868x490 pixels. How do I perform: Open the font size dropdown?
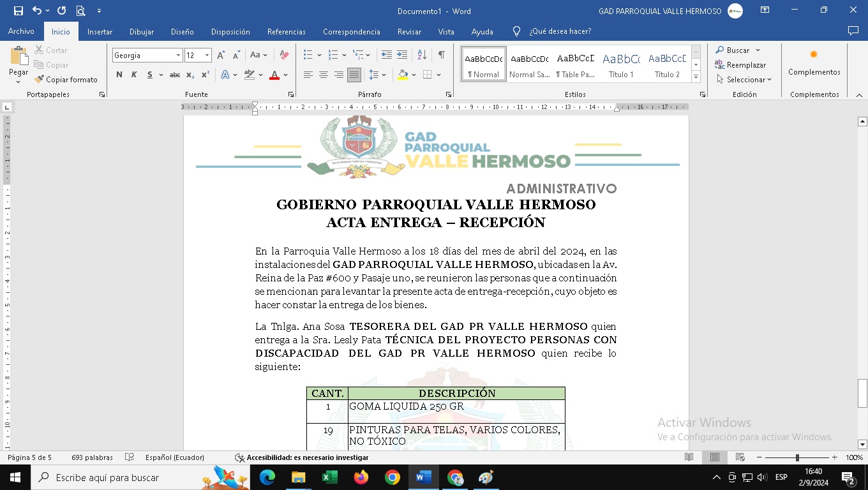click(x=207, y=56)
